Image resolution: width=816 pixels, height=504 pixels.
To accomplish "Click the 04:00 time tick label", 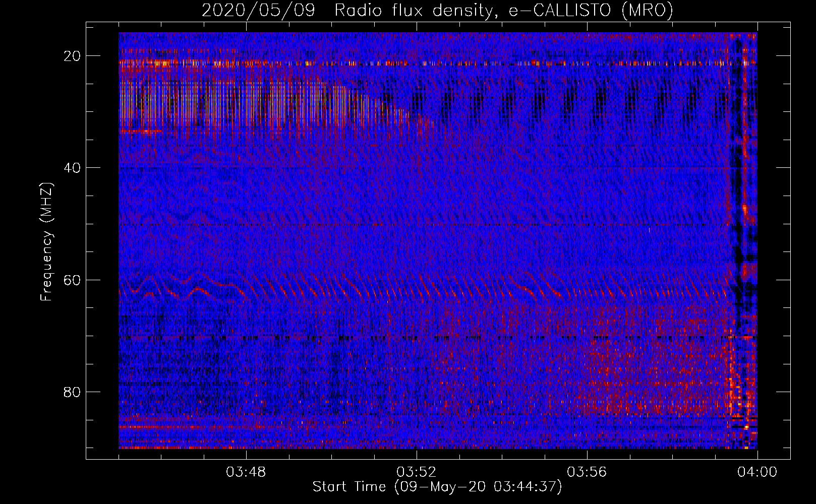I will click(x=757, y=472).
